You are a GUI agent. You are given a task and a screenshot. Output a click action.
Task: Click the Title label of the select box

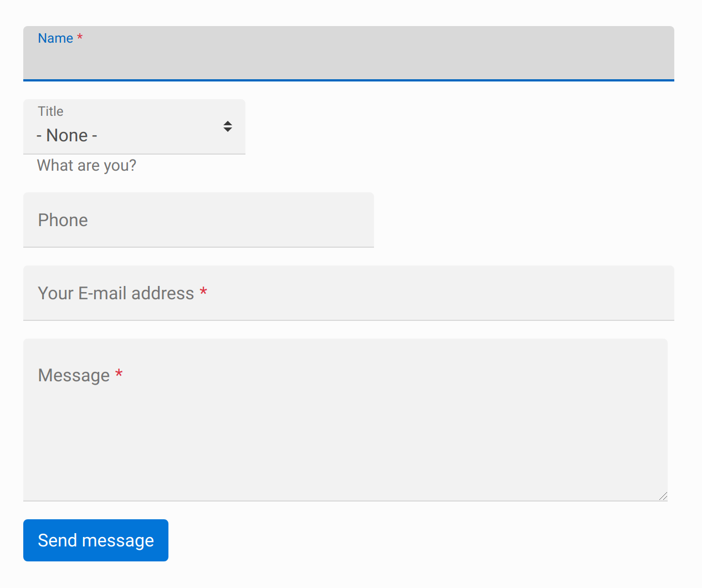[x=50, y=111]
